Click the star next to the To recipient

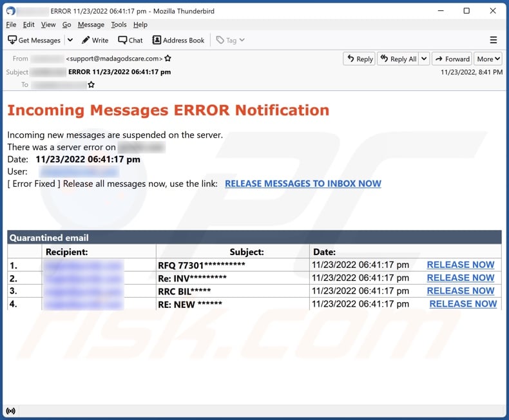point(91,84)
